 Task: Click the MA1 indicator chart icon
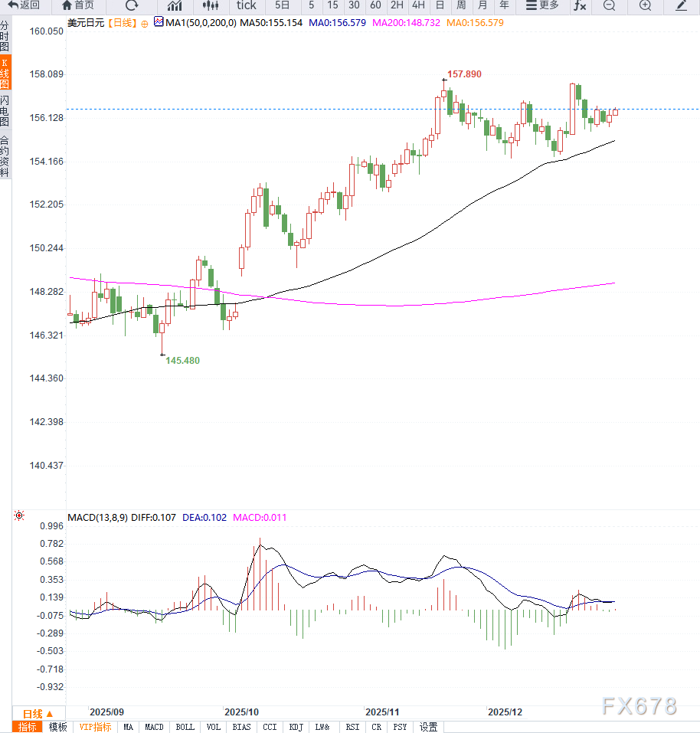(x=159, y=22)
